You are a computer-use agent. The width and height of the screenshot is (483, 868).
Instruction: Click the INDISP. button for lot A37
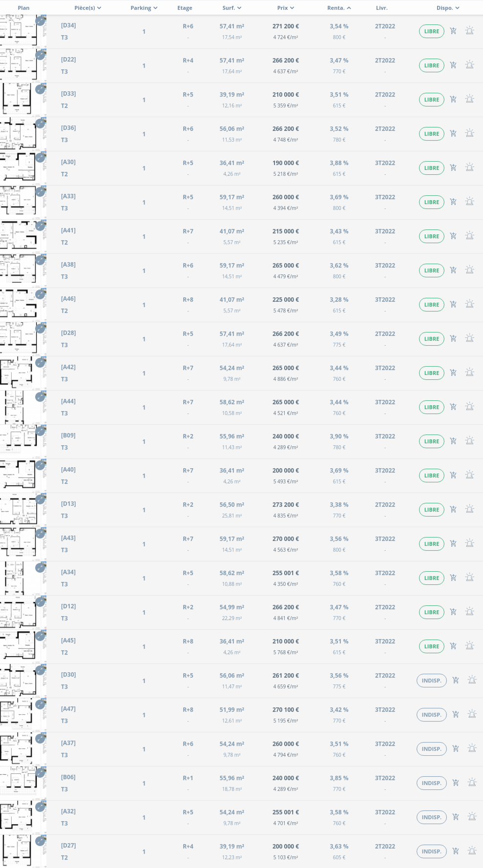(432, 749)
